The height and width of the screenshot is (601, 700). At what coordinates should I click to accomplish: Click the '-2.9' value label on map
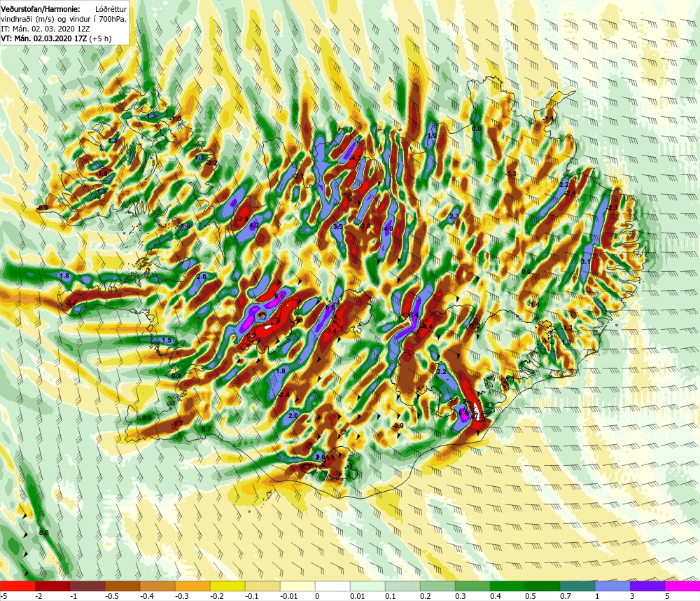point(242,219)
